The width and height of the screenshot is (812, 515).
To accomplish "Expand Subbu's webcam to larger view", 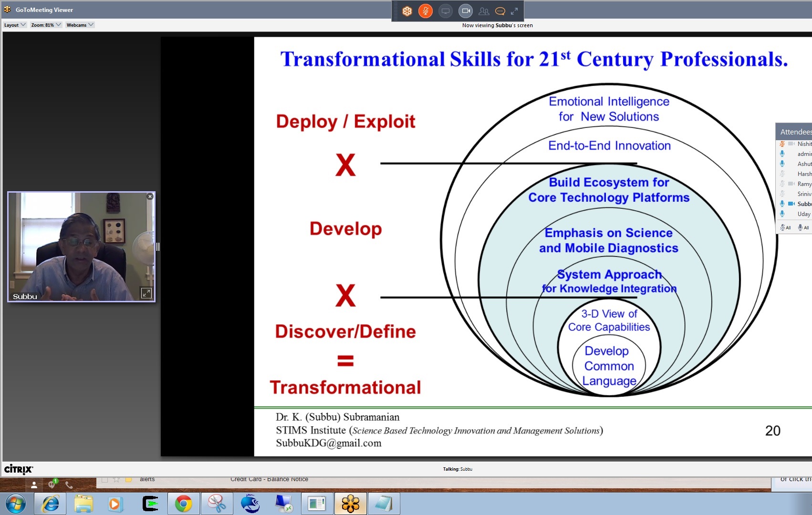I will coord(146,293).
